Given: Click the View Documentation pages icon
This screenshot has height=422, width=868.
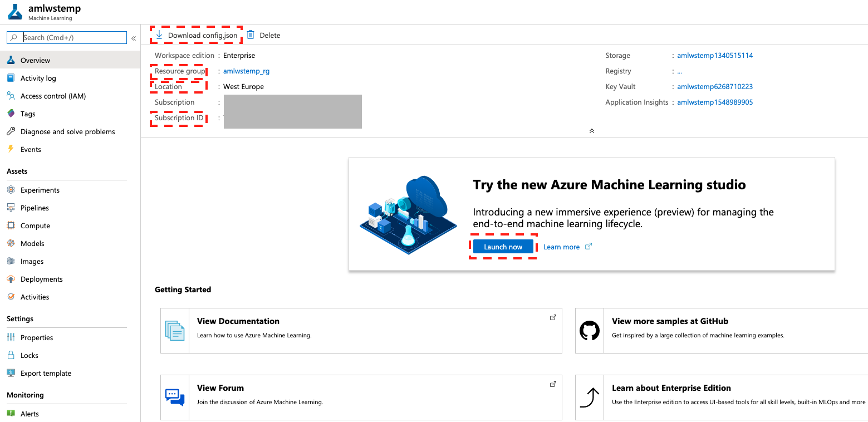Looking at the screenshot, I should click(x=175, y=331).
